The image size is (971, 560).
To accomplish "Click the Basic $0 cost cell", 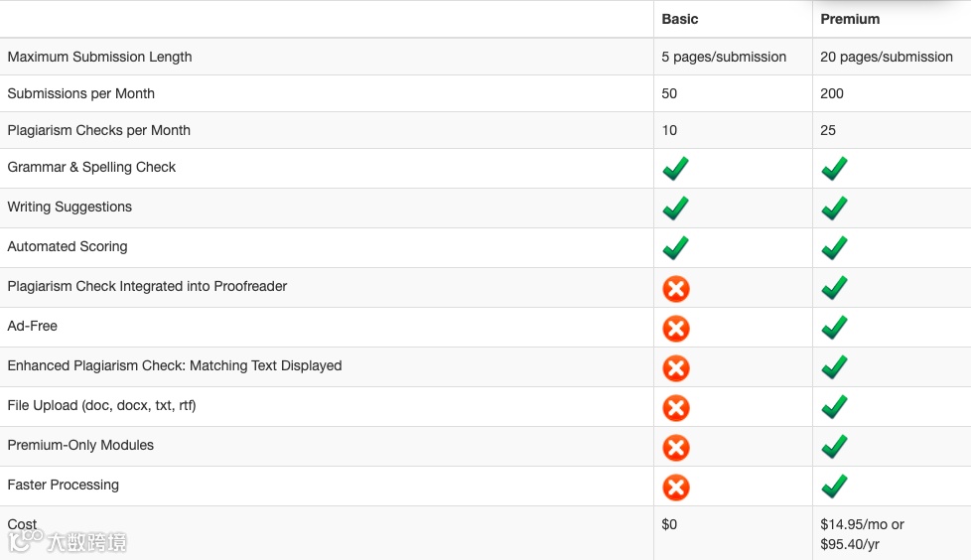I will coord(669,524).
